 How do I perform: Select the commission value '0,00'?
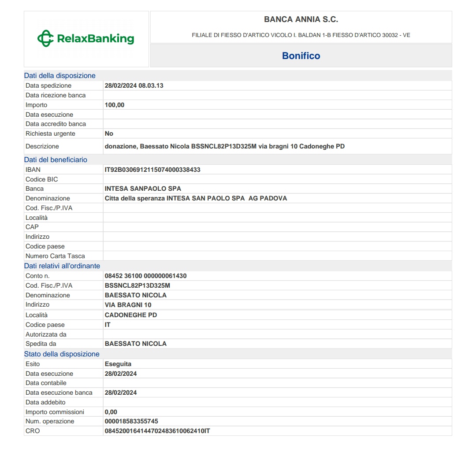[111, 412]
